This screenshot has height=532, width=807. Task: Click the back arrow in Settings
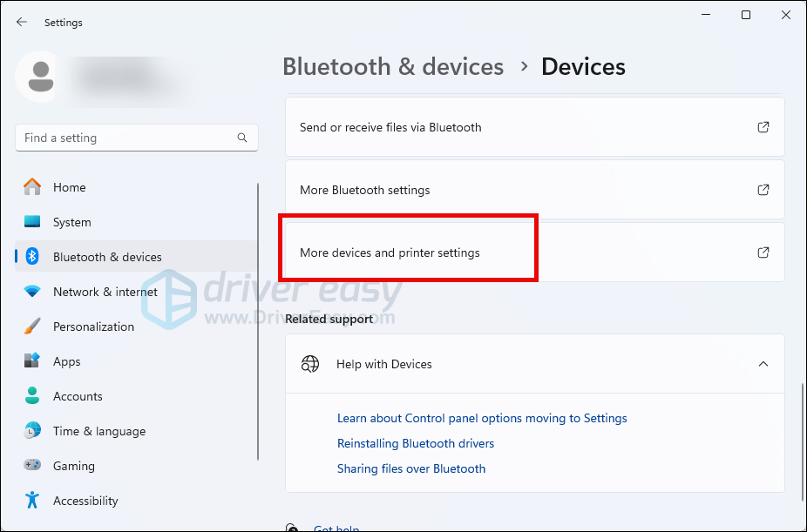coord(22,23)
